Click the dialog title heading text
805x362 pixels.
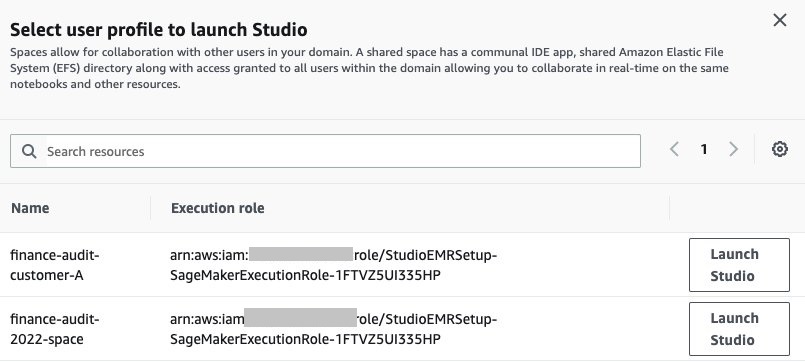[159, 30]
